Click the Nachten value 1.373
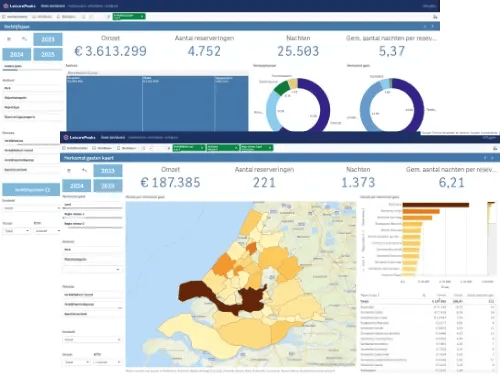The image size is (500, 375). (358, 182)
